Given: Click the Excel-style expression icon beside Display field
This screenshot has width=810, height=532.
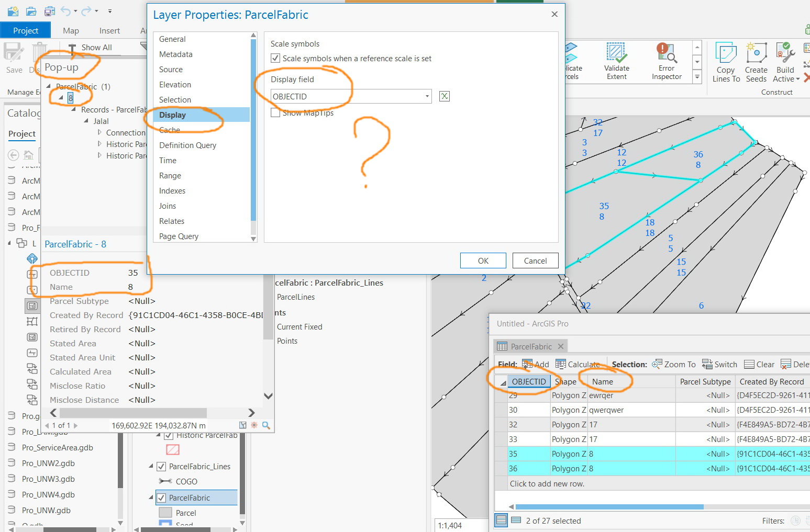Looking at the screenshot, I should pos(445,96).
